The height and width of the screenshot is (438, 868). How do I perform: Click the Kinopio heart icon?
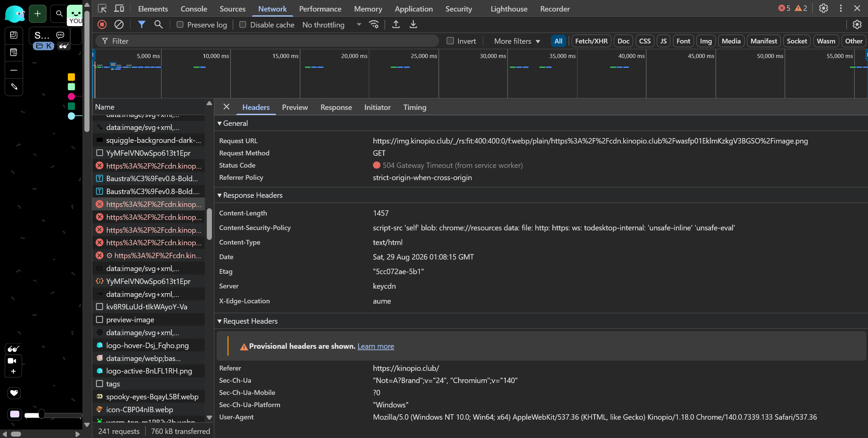[x=14, y=393]
